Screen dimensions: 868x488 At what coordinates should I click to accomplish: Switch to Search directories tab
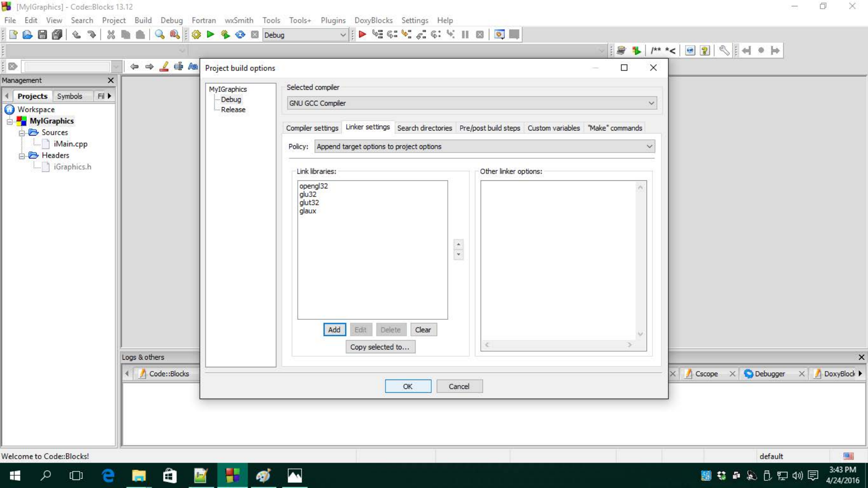pyautogui.click(x=424, y=128)
